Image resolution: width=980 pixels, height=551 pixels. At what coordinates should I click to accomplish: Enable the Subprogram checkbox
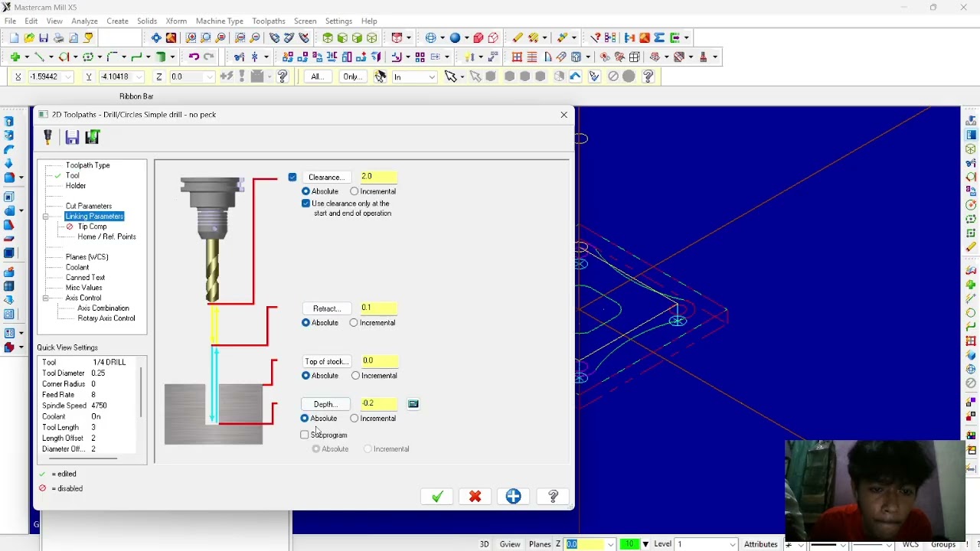click(x=305, y=435)
